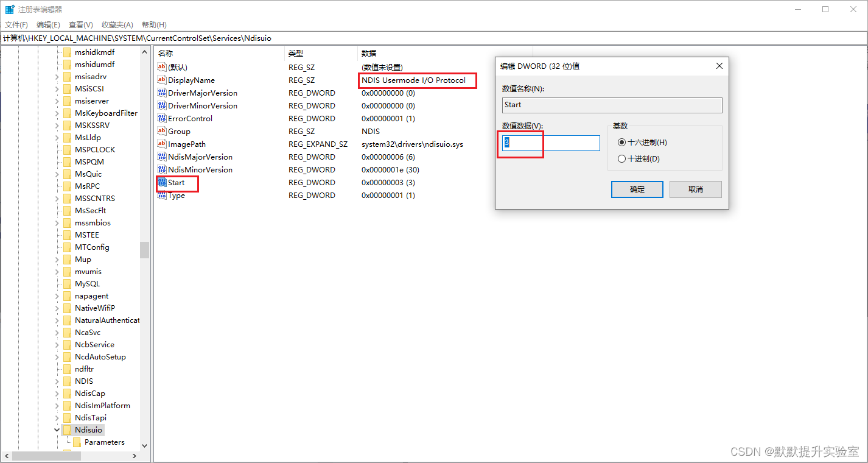This screenshot has height=463, width=868.
Task: Expand the MsKeyboardFilter tree node
Action: (57, 113)
